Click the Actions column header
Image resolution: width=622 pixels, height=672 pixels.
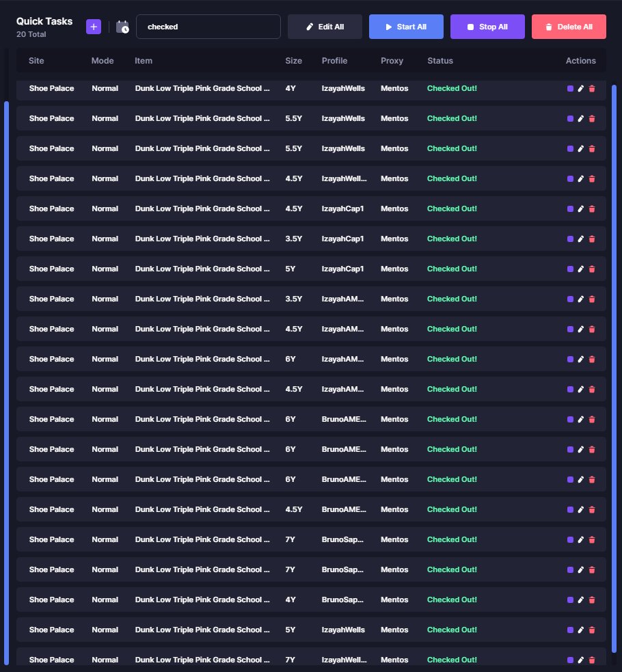pos(580,60)
